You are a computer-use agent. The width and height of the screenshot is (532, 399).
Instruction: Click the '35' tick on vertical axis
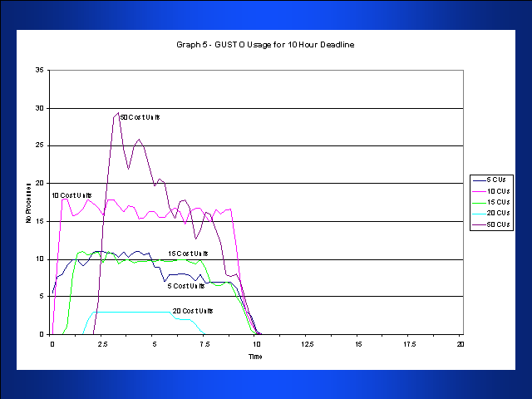[41, 70]
